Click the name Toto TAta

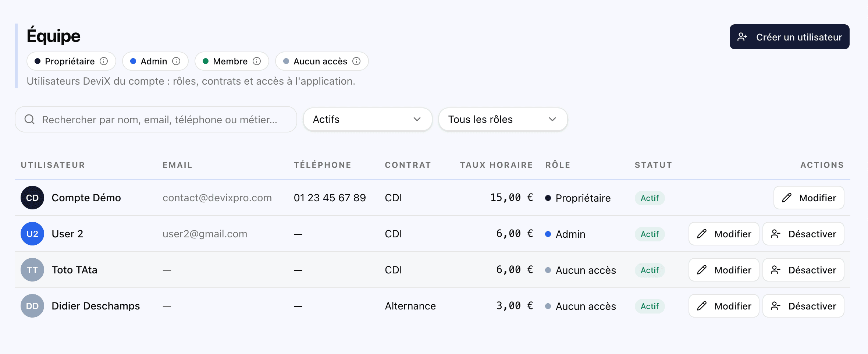[74, 270]
